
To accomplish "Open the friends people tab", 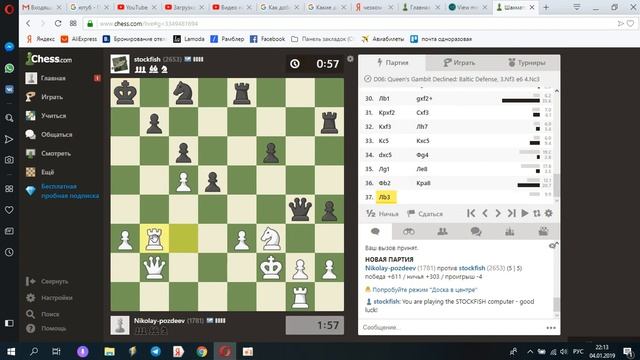I will click(x=442, y=232).
